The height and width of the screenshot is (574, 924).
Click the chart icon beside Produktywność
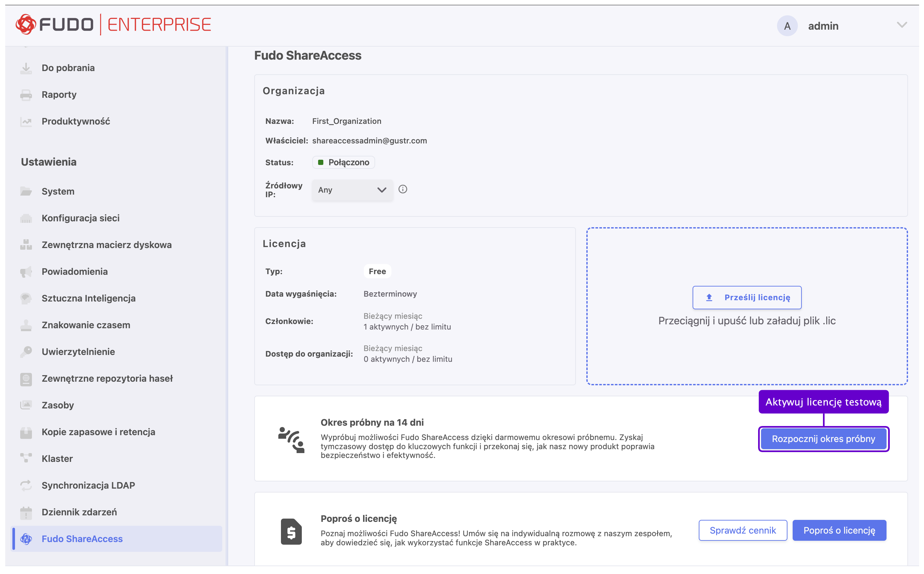click(26, 122)
